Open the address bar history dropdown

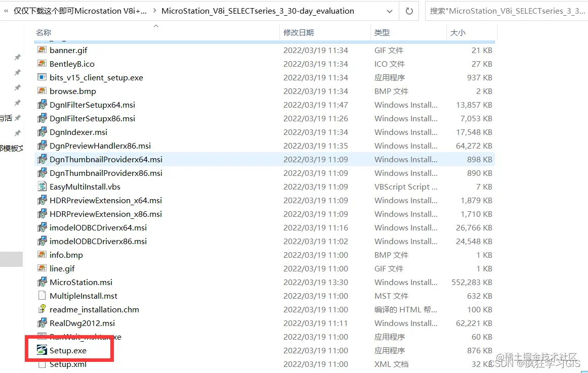[x=390, y=11]
